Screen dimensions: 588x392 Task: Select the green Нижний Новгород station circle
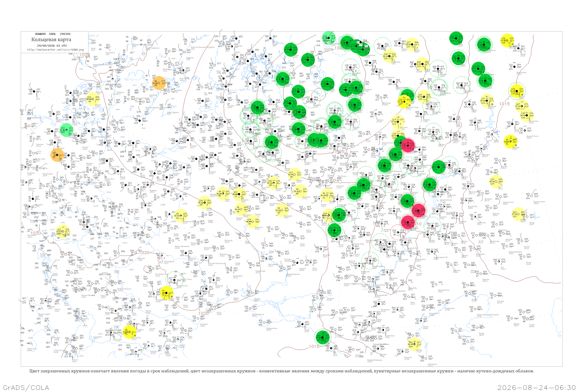pyautogui.click(x=385, y=165)
